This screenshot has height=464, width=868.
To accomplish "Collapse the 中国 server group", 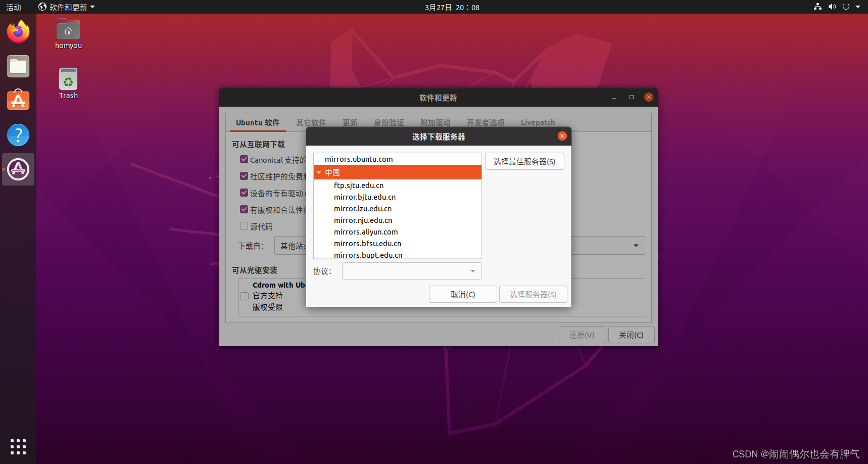I will [319, 173].
